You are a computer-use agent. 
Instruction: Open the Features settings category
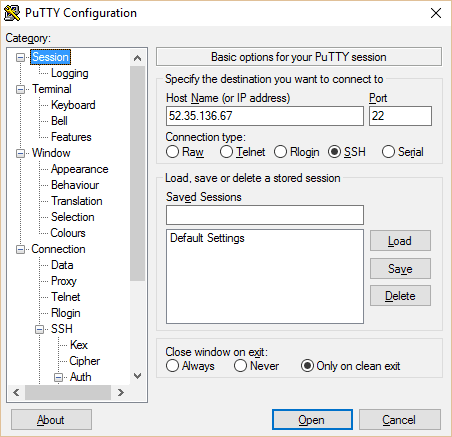[71, 137]
